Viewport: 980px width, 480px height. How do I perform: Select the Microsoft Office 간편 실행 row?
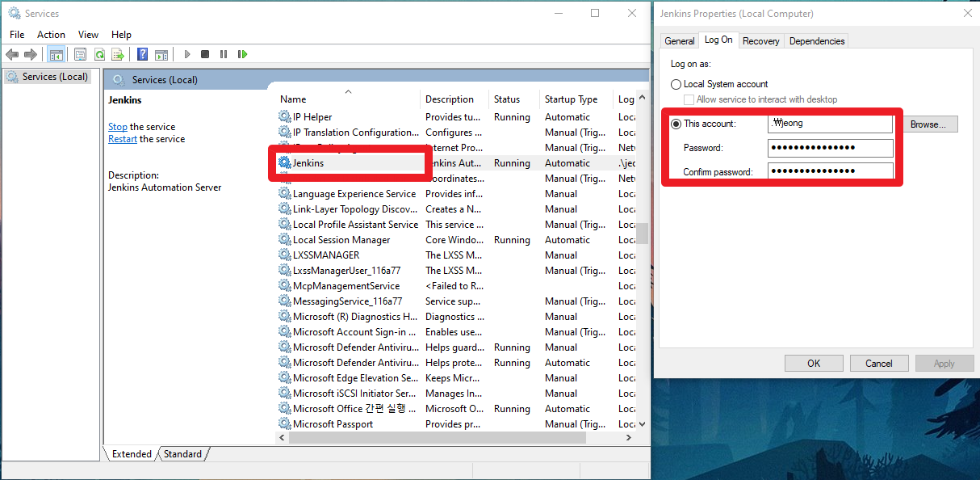[456, 409]
